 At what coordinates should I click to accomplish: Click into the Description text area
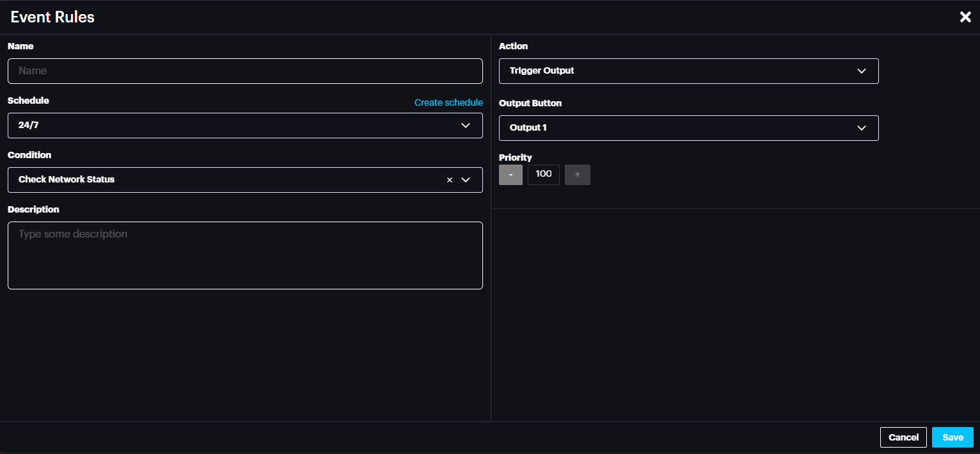tap(245, 255)
